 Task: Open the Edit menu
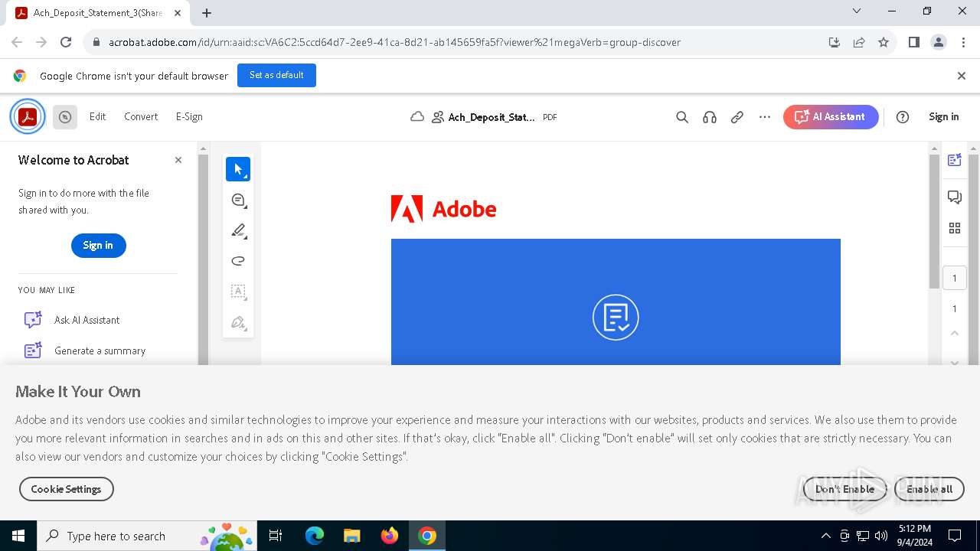(x=97, y=117)
